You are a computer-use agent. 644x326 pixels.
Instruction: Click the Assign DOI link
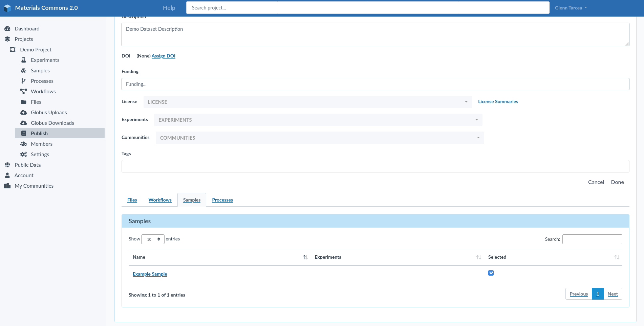pos(164,56)
